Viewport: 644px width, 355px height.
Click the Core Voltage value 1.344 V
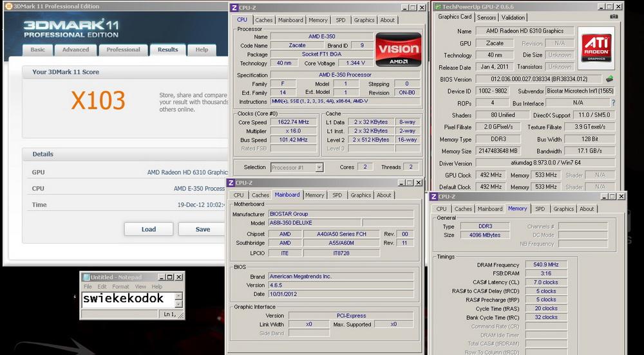[x=355, y=63]
